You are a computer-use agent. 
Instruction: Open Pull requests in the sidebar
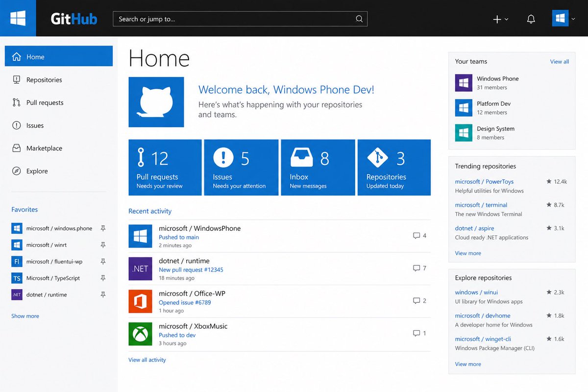tap(59, 102)
